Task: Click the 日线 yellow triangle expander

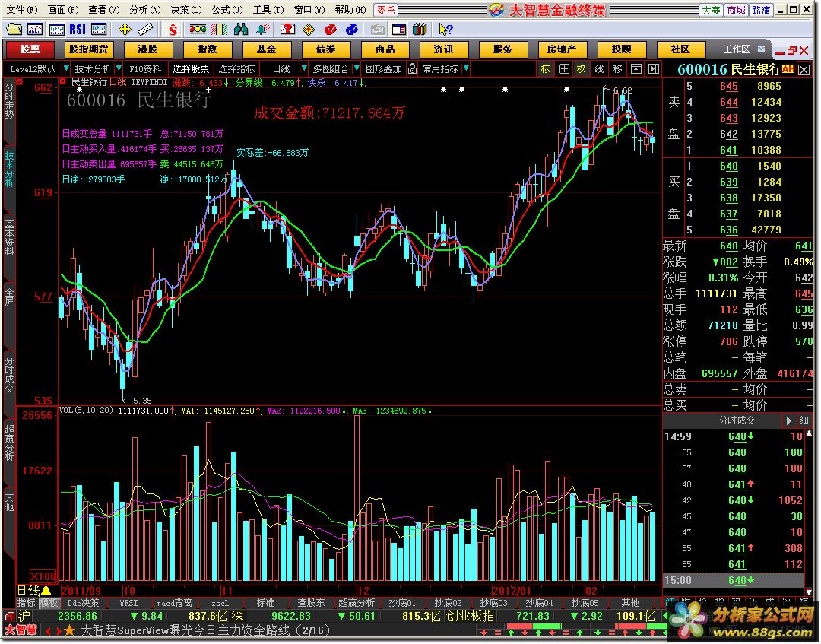Action: coord(46,591)
